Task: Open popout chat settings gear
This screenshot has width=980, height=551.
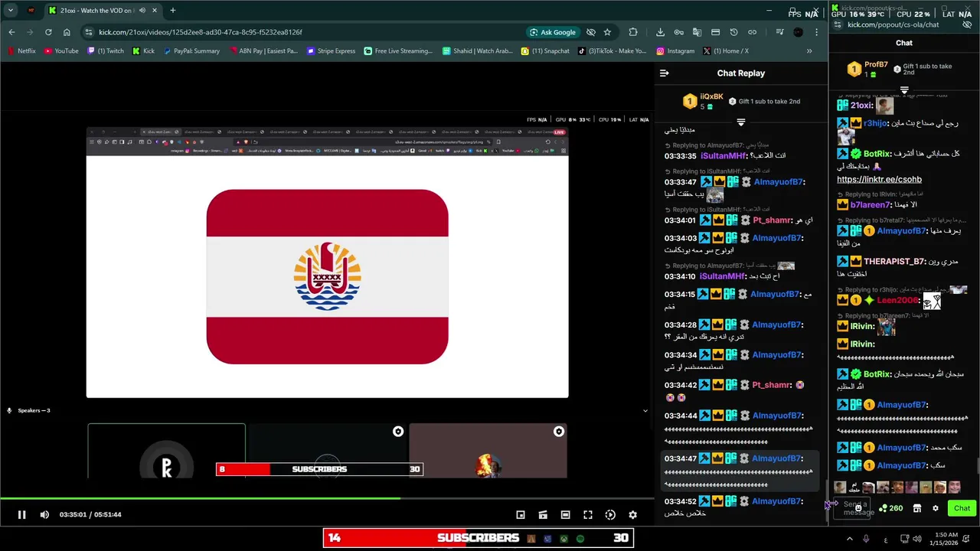Action: point(935,508)
